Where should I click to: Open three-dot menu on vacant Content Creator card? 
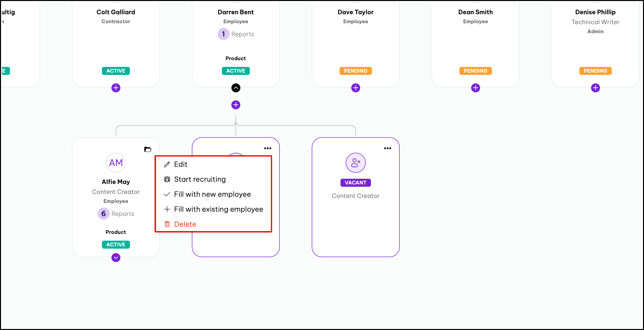point(387,148)
